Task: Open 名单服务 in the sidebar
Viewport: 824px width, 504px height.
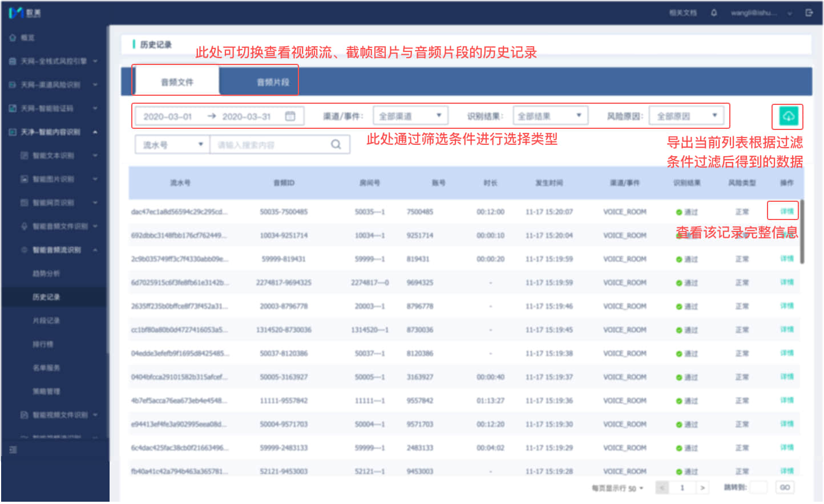Action: [x=46, y=368]
